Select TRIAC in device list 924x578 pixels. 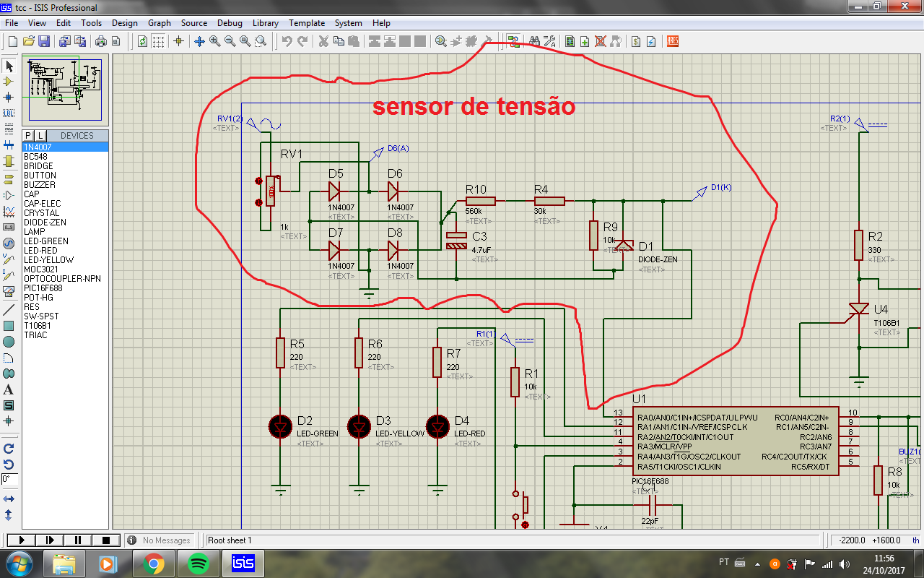click(x=65, y=335)
